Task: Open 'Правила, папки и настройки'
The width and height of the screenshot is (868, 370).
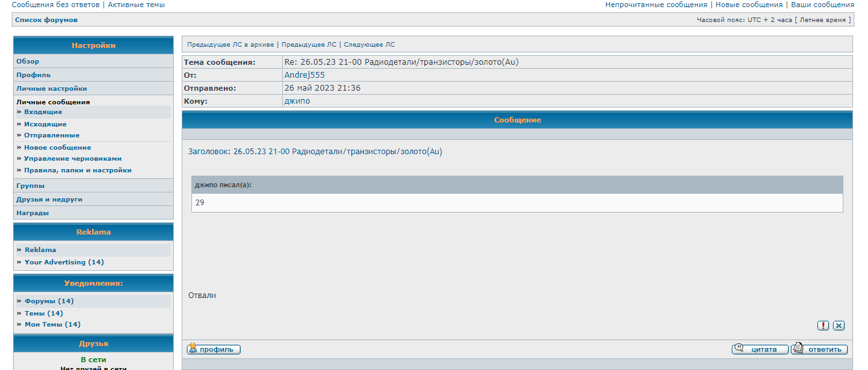Action: pos(78,170)
